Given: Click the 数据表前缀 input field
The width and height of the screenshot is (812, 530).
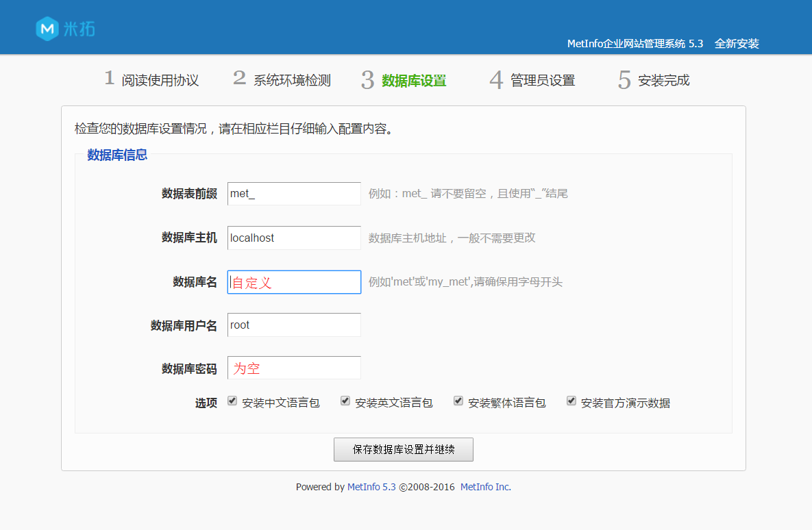Looking at the screenshot, I should [294, 194].
